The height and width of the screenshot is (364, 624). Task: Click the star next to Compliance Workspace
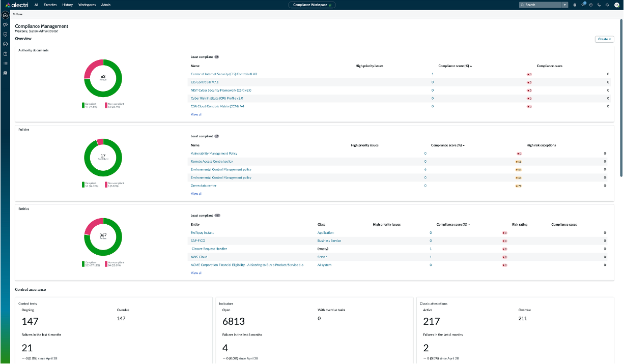330,5
